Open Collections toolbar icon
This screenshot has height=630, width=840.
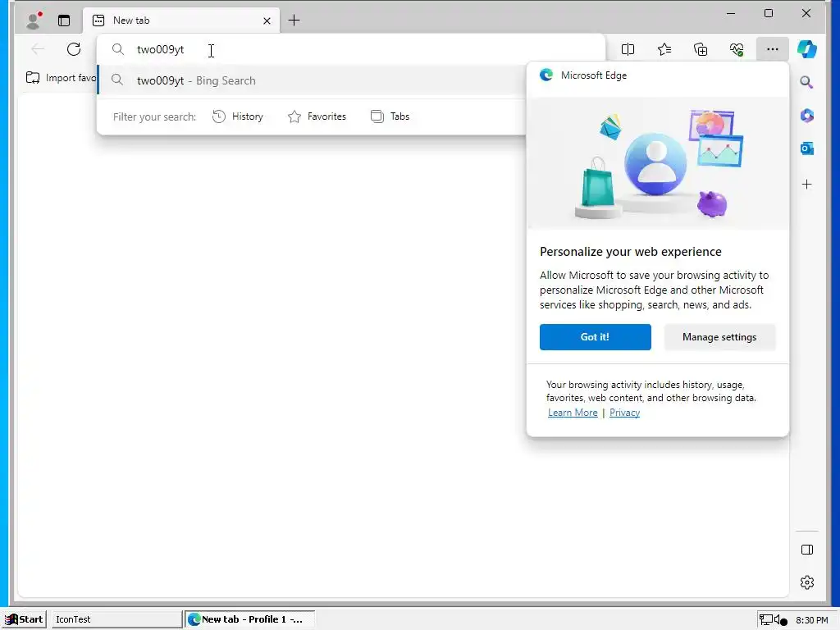[x=701, y=49]
